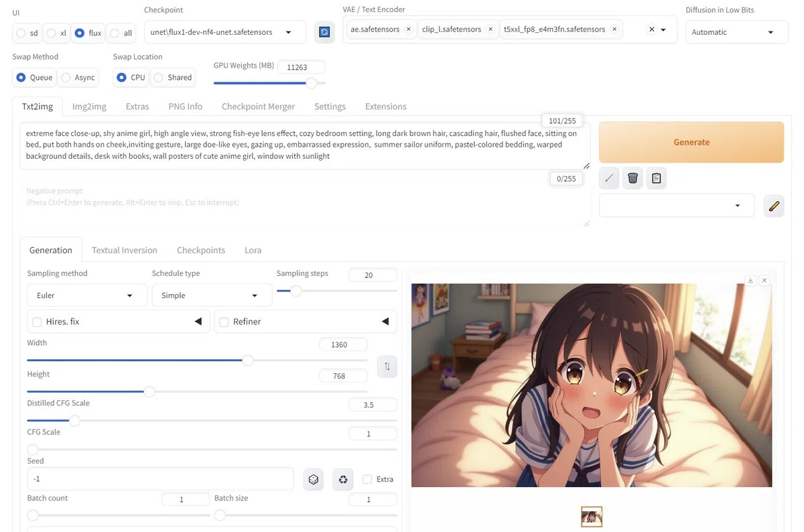Select the Textual Inversion sub-tab
This screenshot has height=532, width=804.
(x=125, y=250)
